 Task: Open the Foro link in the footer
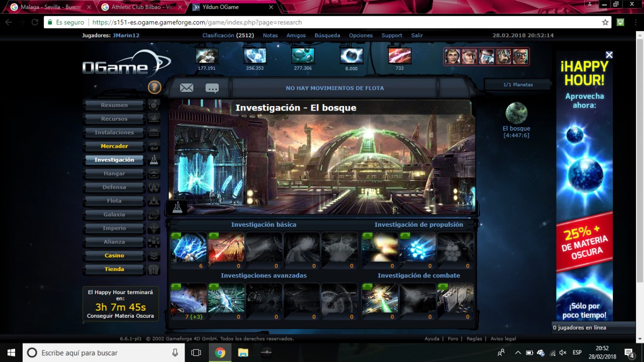453,339
